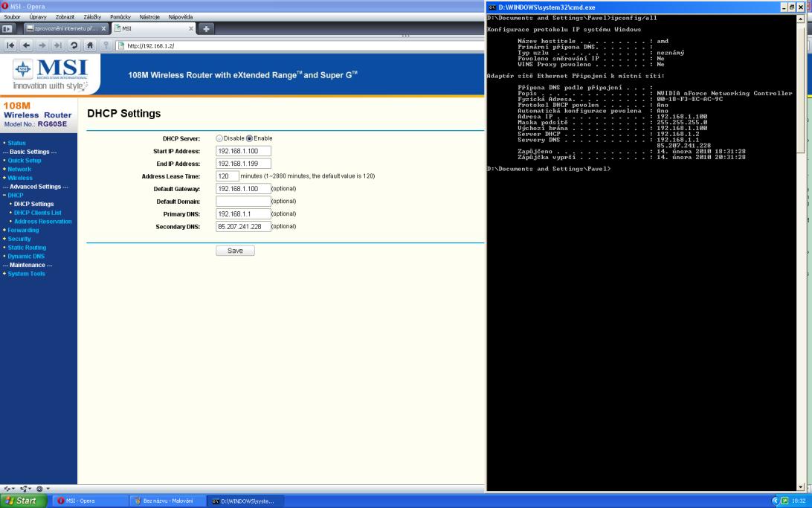This screenshot has height=508, width=812.
Task: Reload the router page
Action: (74, 45)
